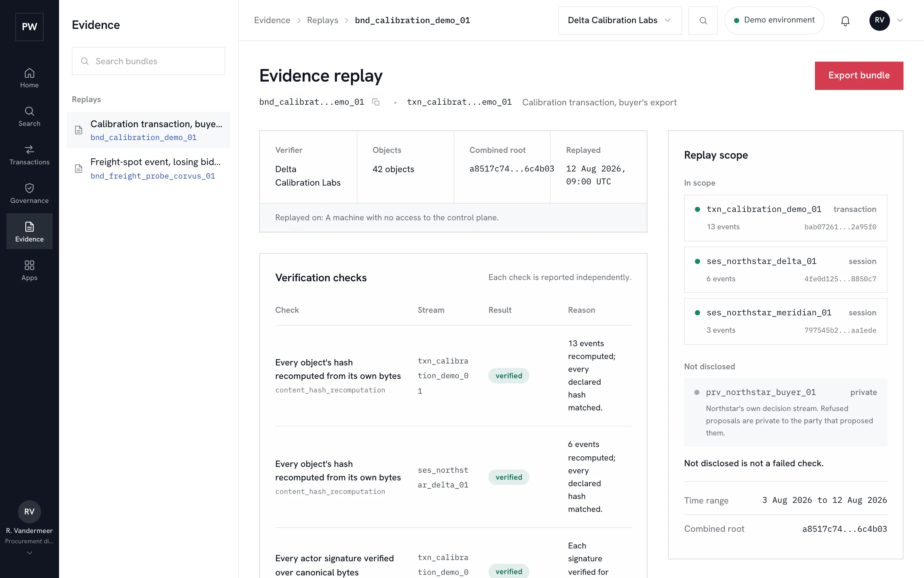
Task: Click ses_northstar_meridian_01 scope card
Action: click(785, 321)
